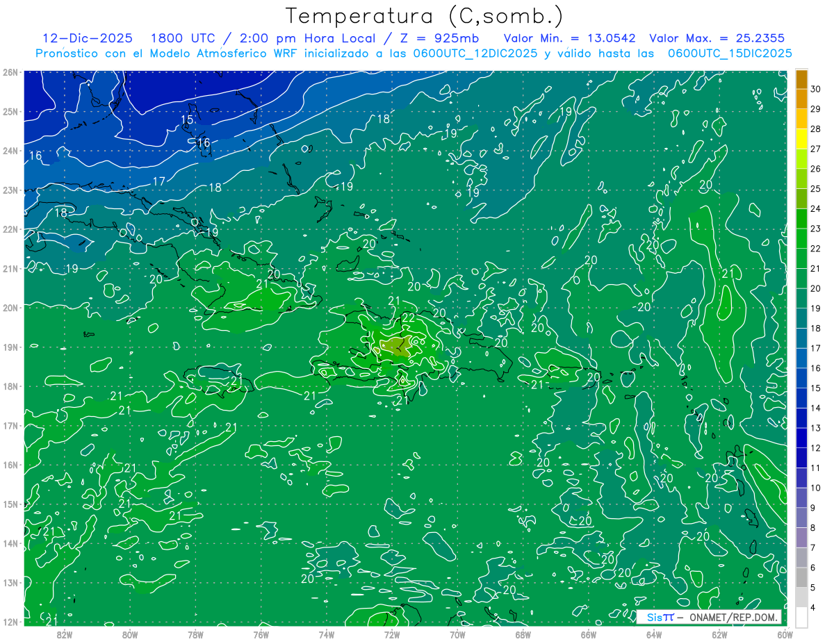Click the "66W" longitude label
This screenshot has height=644, width=834.
coord(589,634)
